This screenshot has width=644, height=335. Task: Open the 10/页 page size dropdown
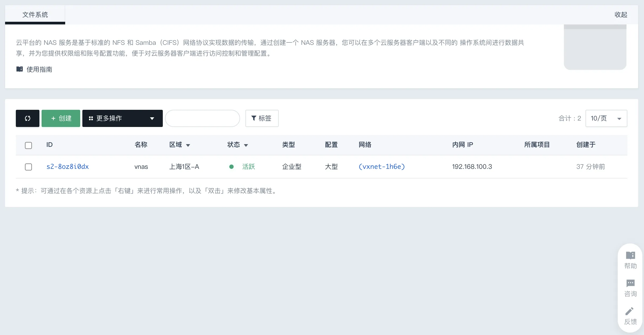pos(606,118)
